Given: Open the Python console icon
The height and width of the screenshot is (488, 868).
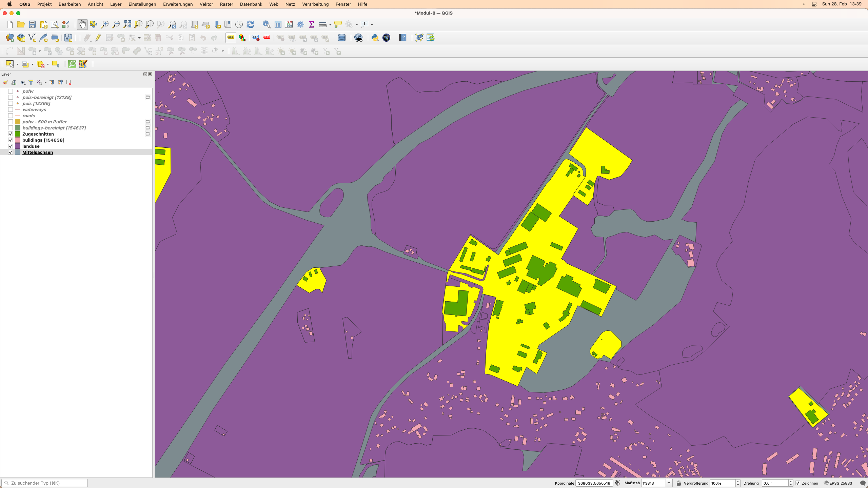Looking at the screenshot, I should [375, 38].
